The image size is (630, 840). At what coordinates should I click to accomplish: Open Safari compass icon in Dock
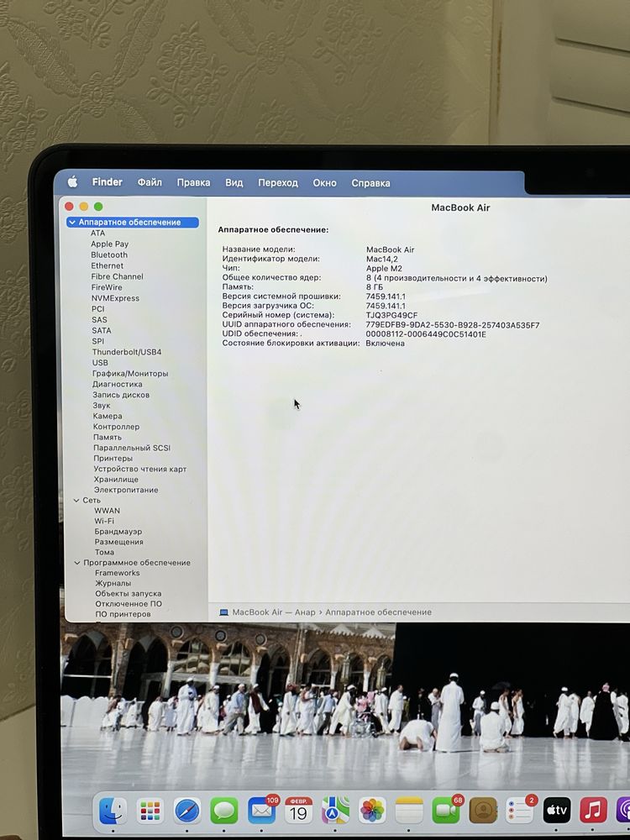[x=187, y=811]
